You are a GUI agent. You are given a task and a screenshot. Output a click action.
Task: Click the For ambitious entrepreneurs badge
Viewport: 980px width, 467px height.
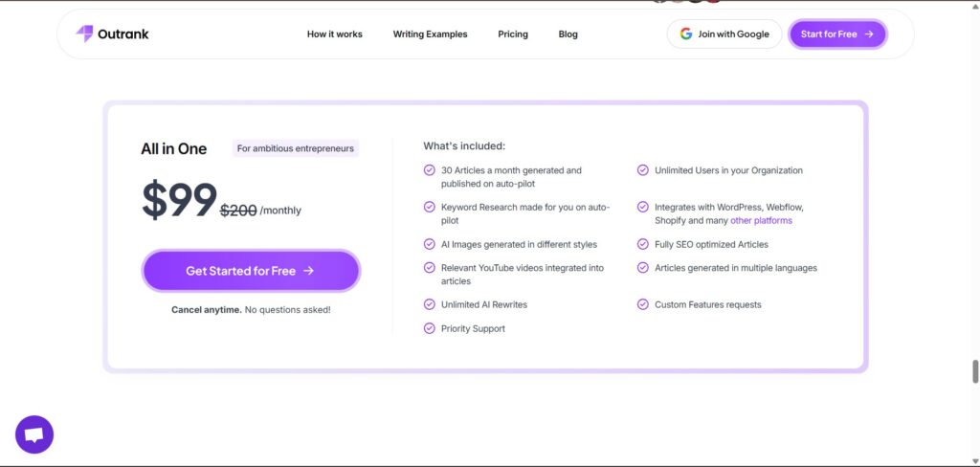point(296,148)
